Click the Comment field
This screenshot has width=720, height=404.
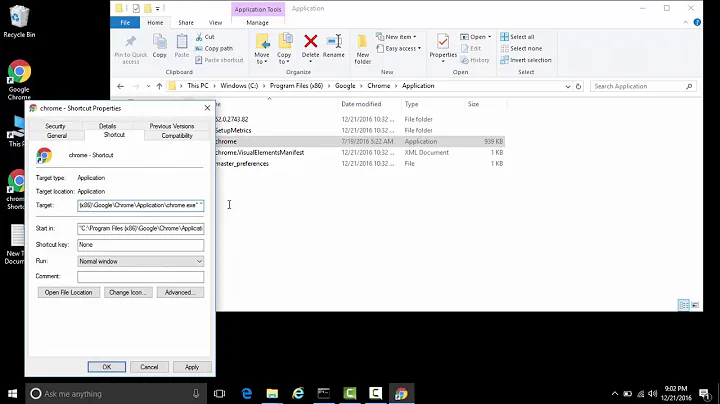tap(141, 276)
